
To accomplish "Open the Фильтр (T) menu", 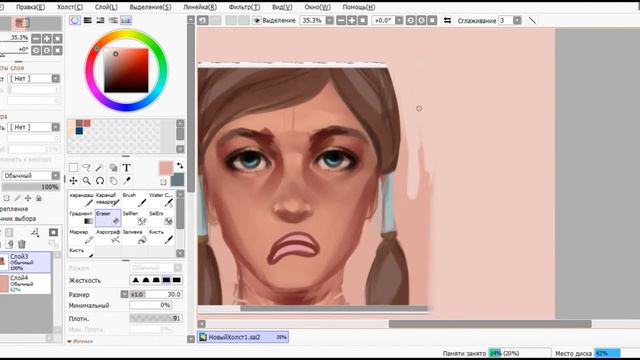I will (244, 7).
